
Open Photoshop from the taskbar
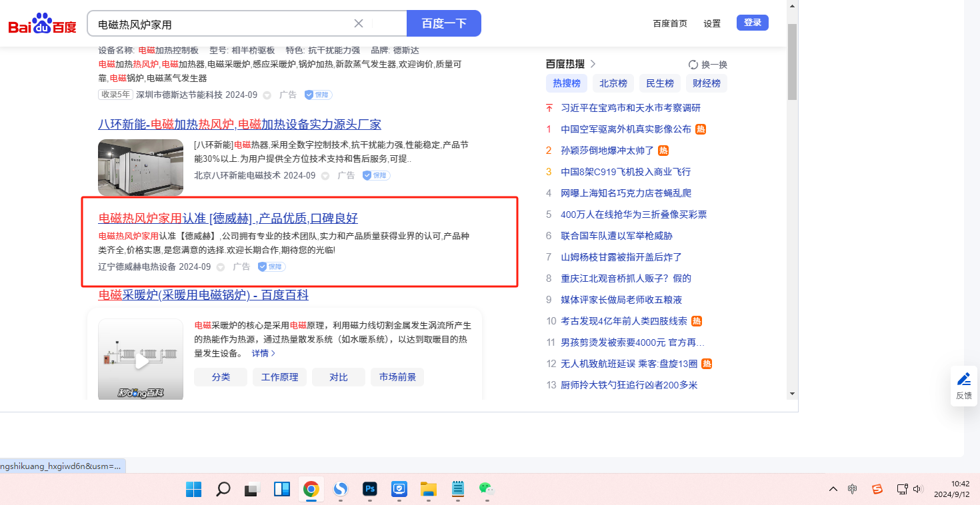click(x=370, y=490)
